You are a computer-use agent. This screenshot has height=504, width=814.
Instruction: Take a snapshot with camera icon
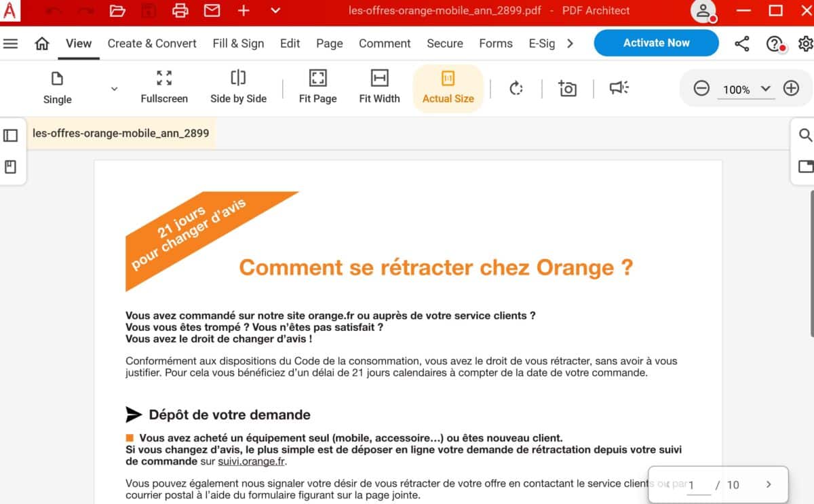tap(567, 88)
